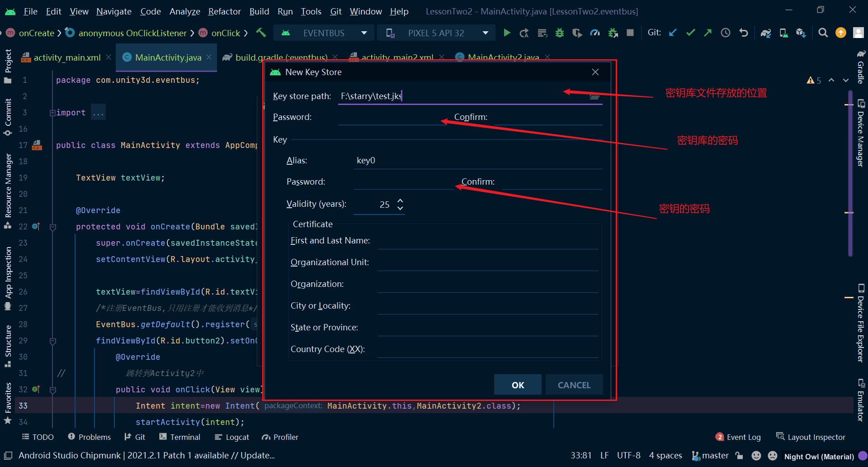Open the Gradle tool window
This screenshot has height=467, width=868.
(x=861, y=67)
